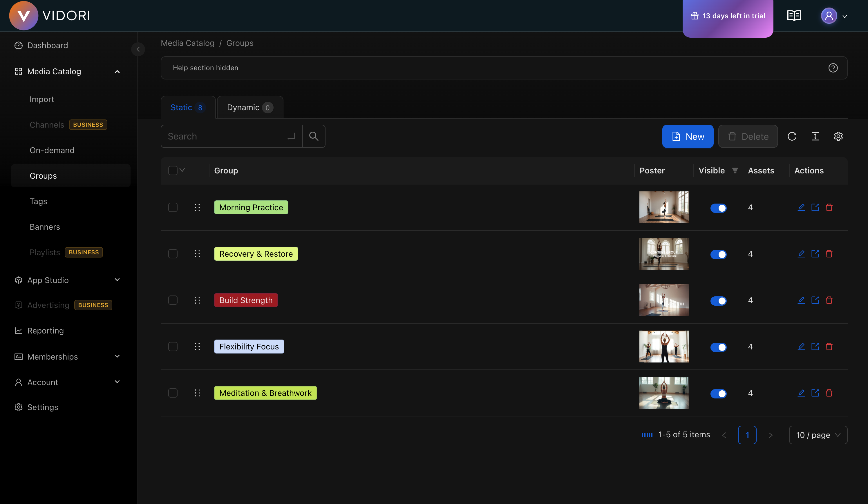The height and width of the screenshot is (504, 868).
Task: Open the Dashboard from the sidebar
Action: 47,45
